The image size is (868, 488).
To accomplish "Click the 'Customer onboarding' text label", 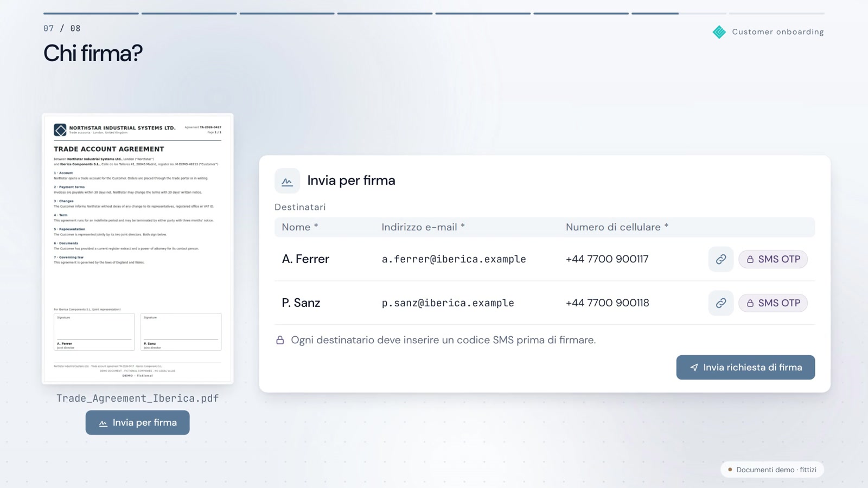I will click(778, 32).
